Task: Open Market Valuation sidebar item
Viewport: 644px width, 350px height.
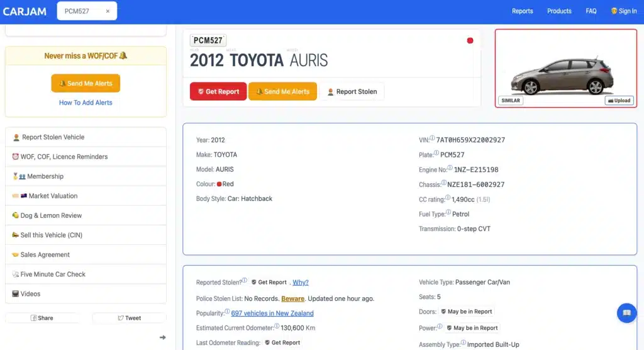Action: (x=86, y=196)
